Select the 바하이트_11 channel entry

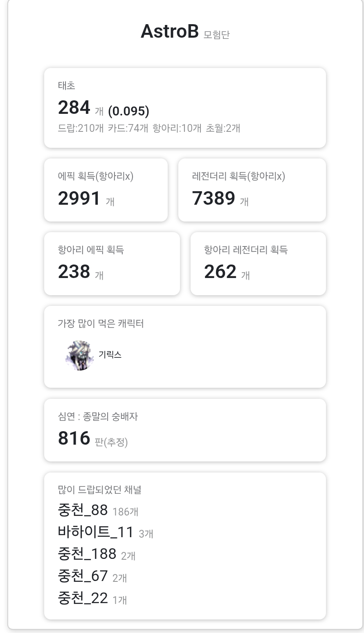click(x=96, y=532)
